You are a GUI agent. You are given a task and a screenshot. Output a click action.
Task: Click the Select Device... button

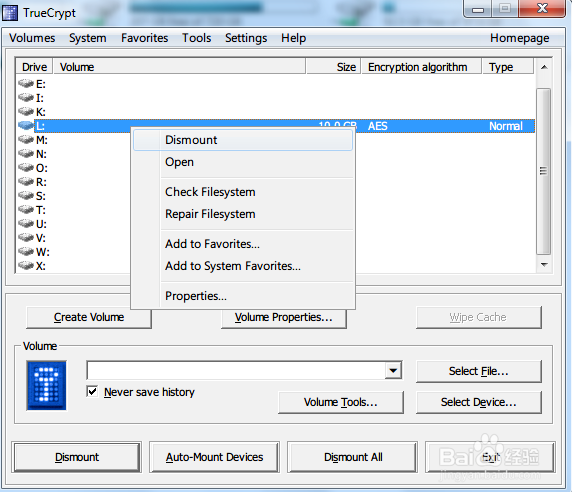pyautogui.click(x=478, y=402)
